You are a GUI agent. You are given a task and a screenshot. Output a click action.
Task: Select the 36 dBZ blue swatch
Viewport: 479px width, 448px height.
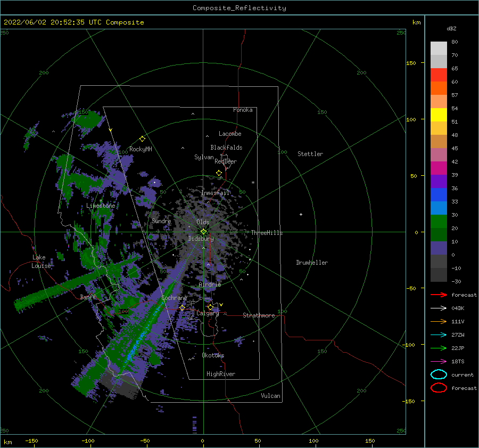click(x=439, y=194)
